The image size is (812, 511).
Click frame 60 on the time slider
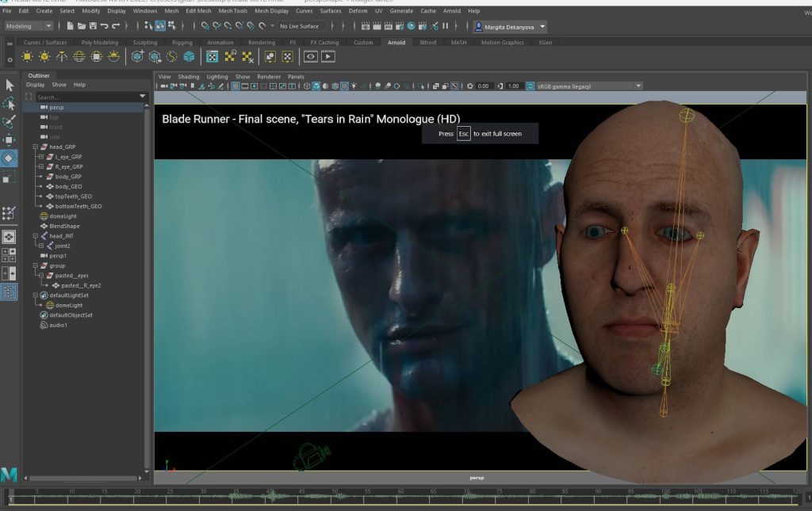click(400, 497)
